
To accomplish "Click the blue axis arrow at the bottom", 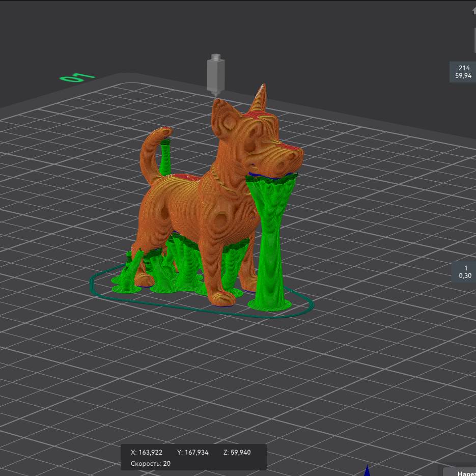I will tap(367, 470).
